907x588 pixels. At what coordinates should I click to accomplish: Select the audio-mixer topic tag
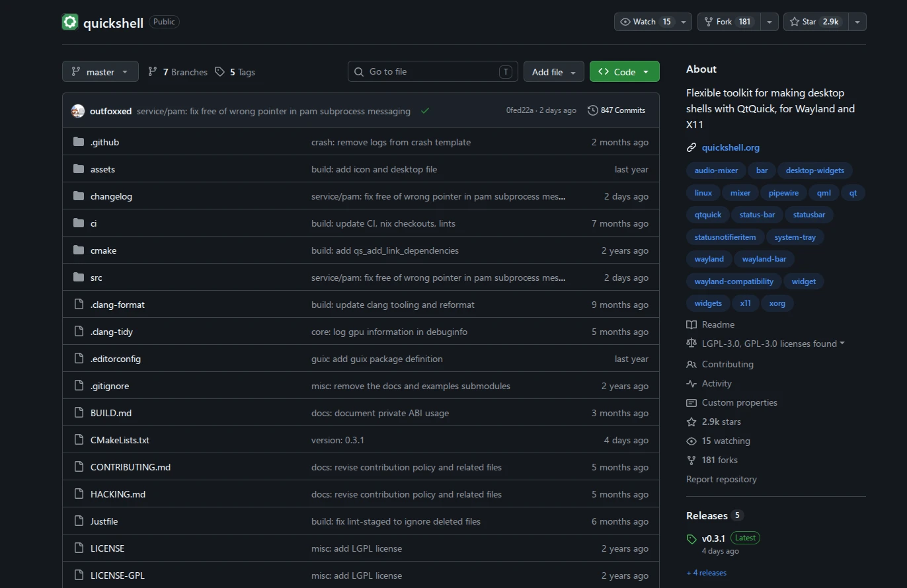point(716,170)
